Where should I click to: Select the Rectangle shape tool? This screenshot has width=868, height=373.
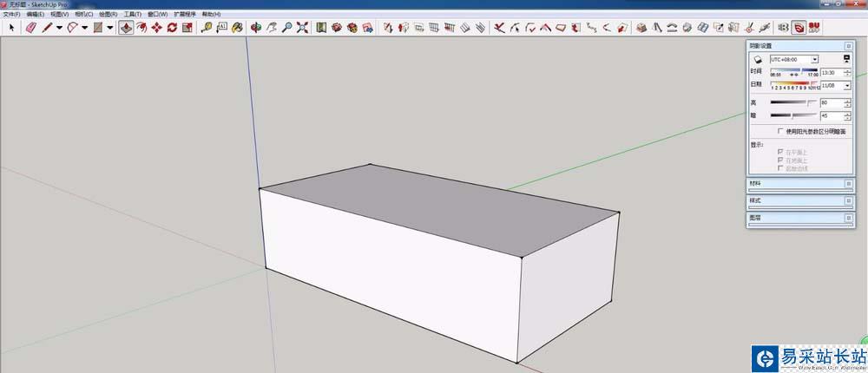pyautogui.click(x=98, y=28)
